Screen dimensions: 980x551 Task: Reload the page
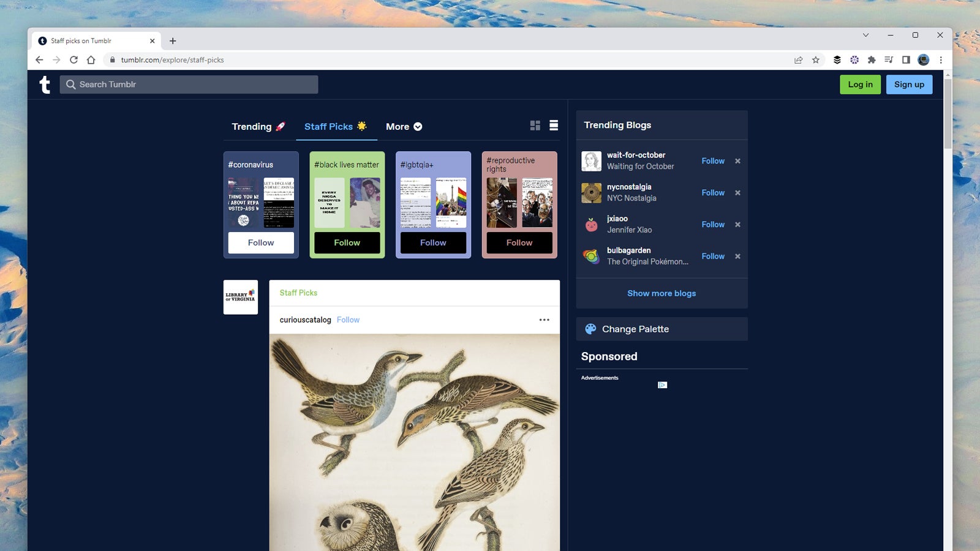pos(74,60)
